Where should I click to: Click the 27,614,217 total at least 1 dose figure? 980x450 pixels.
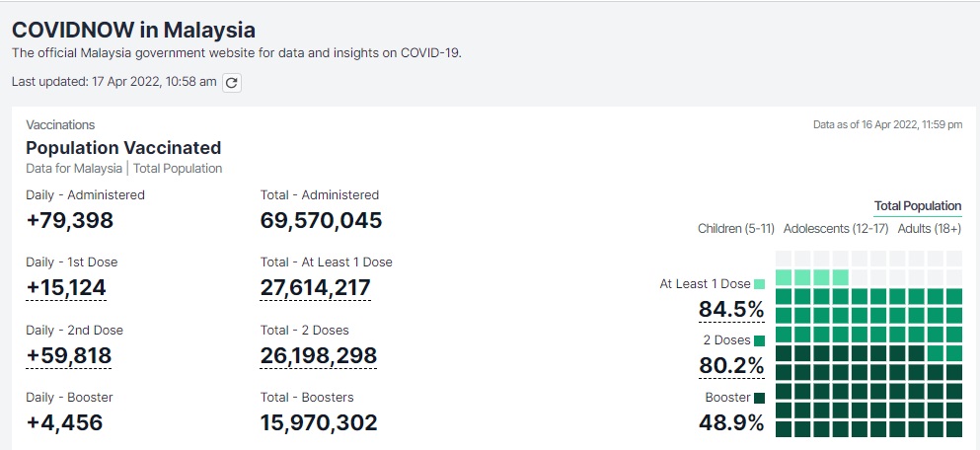point(316,287)
